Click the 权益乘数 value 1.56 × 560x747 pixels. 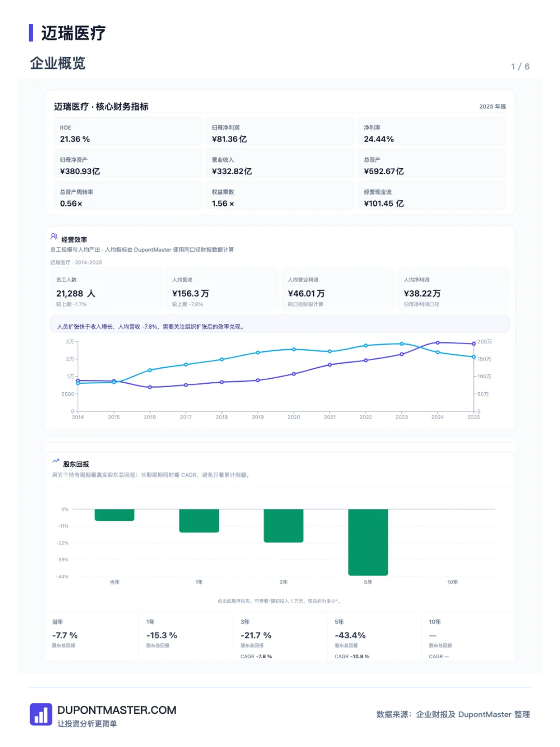pyautogui.click(x=223, y=203)
